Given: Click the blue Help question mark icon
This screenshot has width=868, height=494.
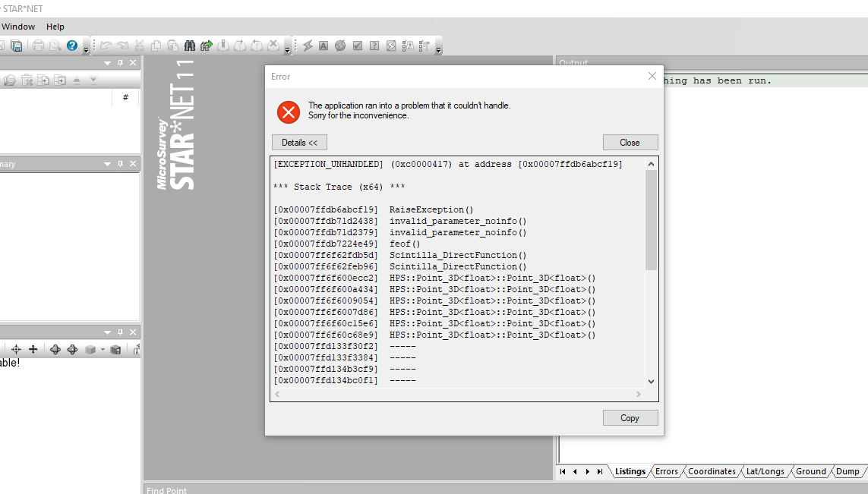Looking at the screenshot, I should (x=72, y=46).
